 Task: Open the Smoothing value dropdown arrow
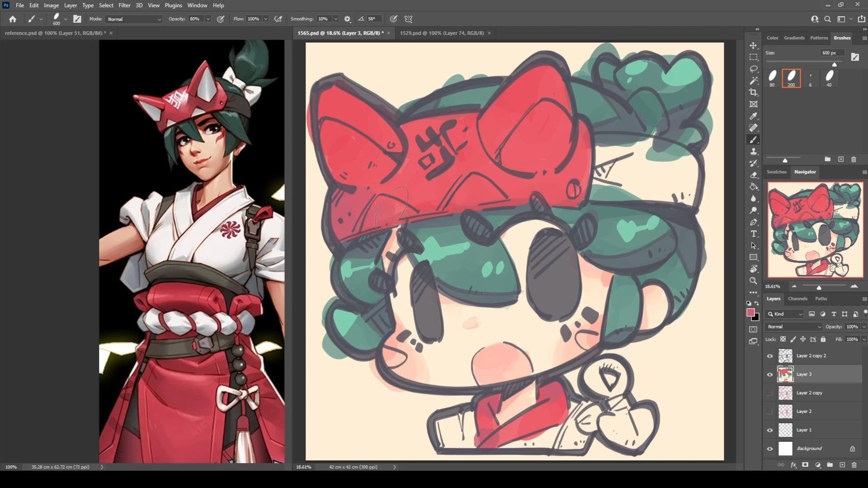pyautogui.click(x=335, y=19)
